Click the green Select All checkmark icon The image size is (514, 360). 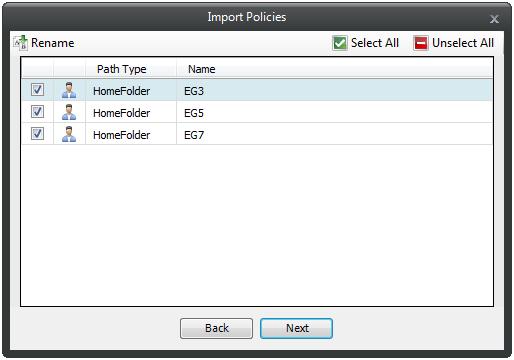[340, 43]
